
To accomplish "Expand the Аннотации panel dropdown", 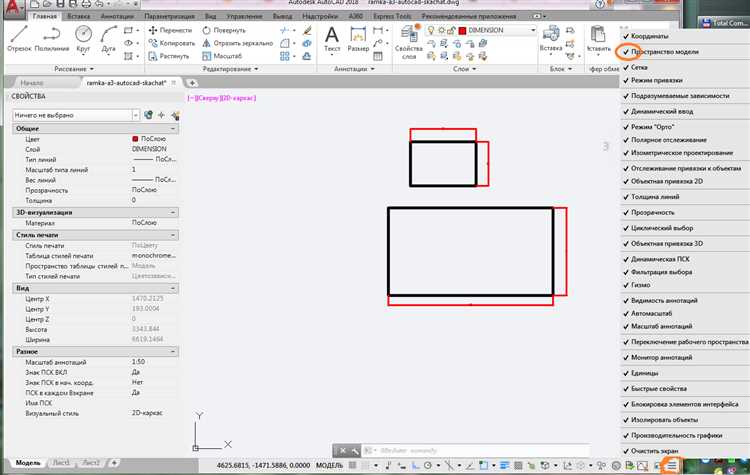I will click(354, 69).
